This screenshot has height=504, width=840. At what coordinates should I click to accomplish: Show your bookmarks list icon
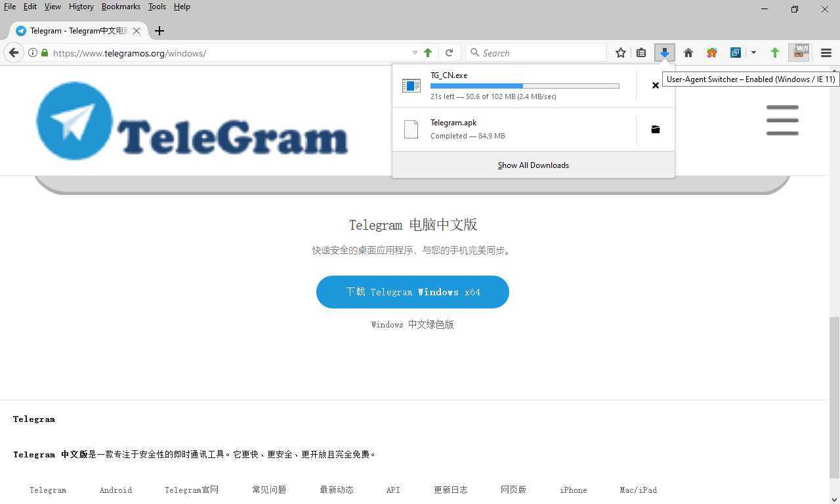[x=642, y=53]
